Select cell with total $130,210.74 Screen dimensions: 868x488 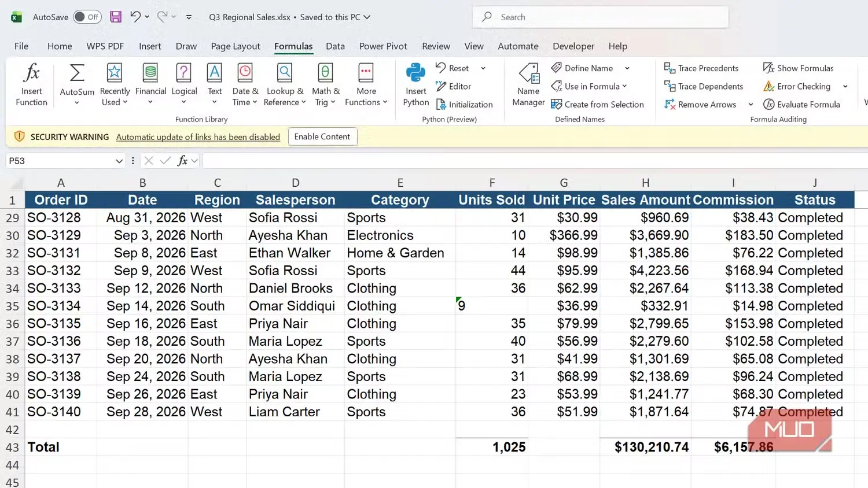645,447
